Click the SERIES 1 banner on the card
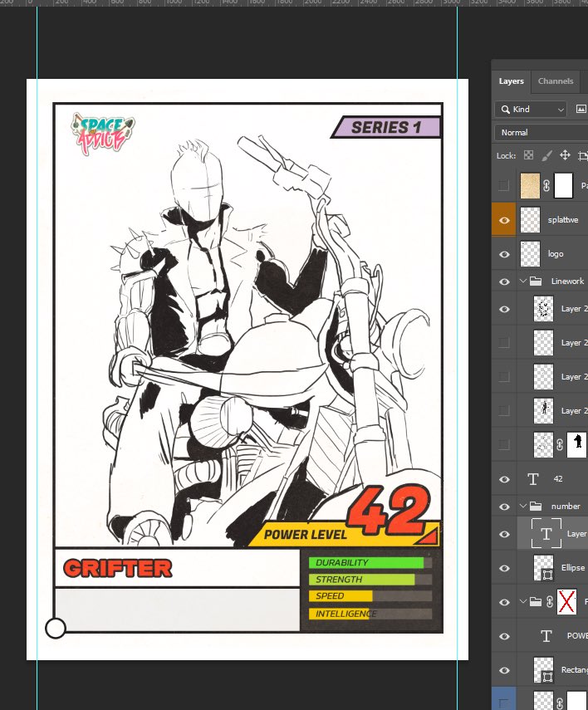The height and width of the screenshot is (710, 588). (x=386, y=127)
